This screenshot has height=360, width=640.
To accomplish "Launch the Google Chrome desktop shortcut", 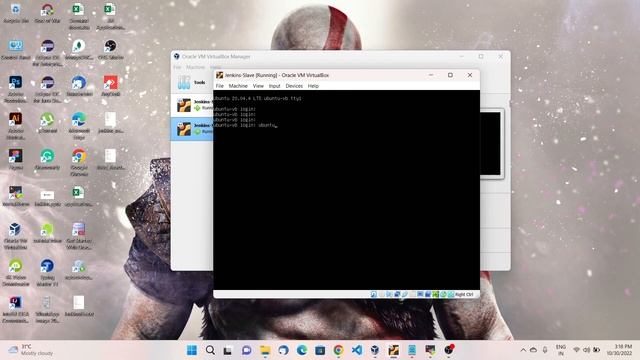I will coord(79,162).
